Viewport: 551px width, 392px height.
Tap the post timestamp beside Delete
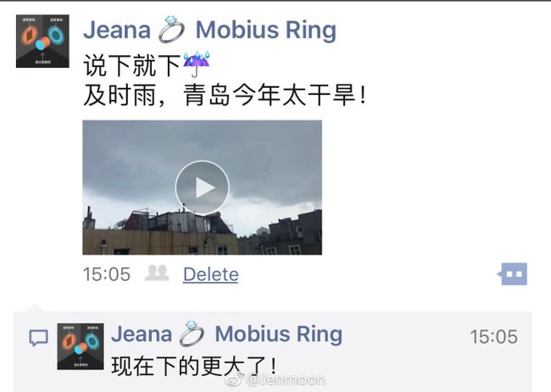coord(107,274)
